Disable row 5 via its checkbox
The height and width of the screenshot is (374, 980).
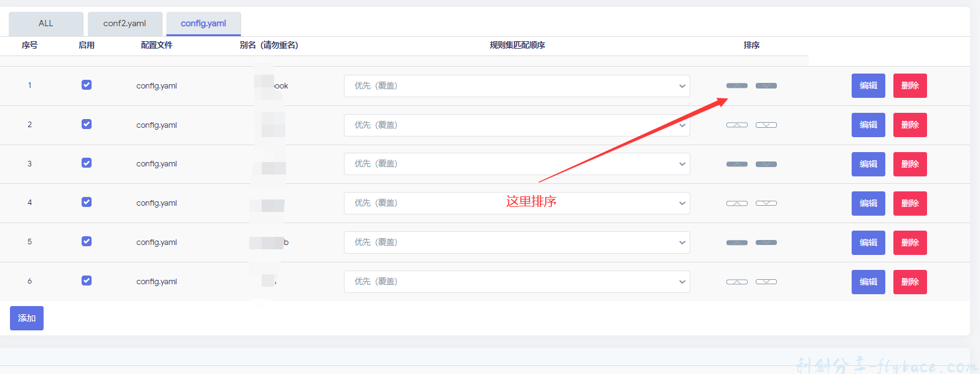tap(87, 241)
